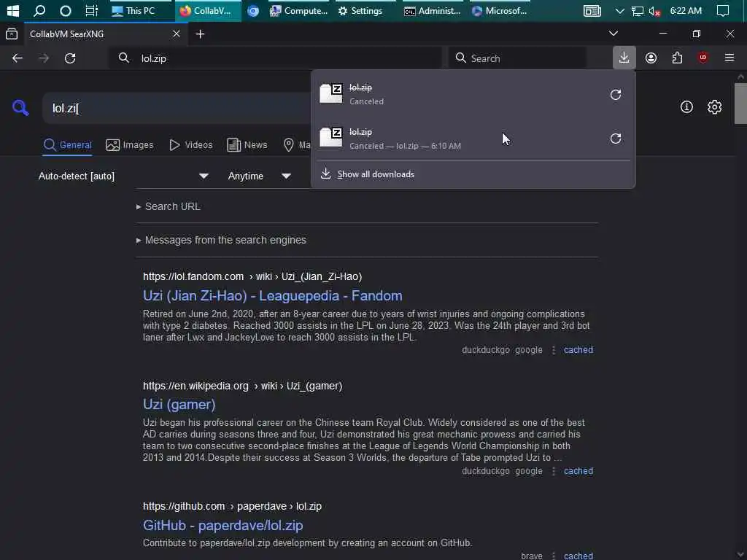Open the touch keyboard tray icon

click(x=592, y=10)
